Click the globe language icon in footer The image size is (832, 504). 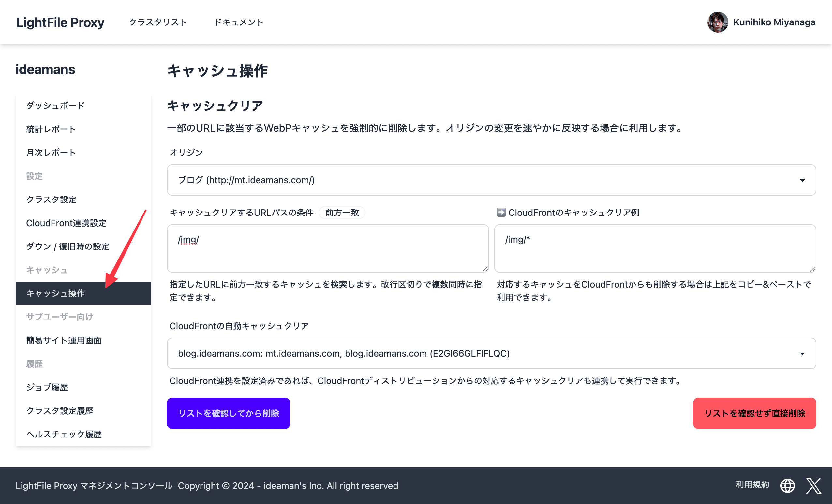[x=787, y=485]
